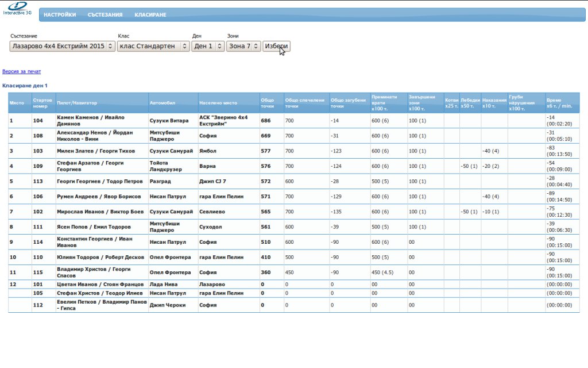Expand the Състезание competition dropdown
This screenshot has width=588, height=368.
pyautogui.click(x=62, y=46)
